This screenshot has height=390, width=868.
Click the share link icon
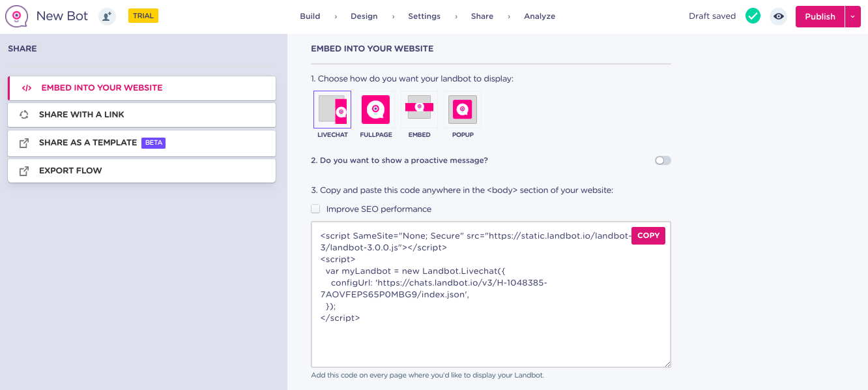[x=24, y=115]
